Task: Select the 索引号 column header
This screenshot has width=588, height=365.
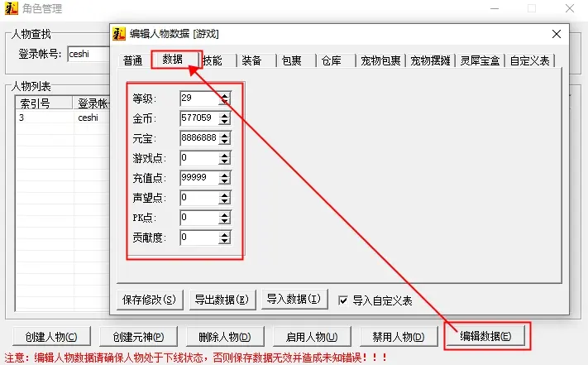Action: click(44, 103)
